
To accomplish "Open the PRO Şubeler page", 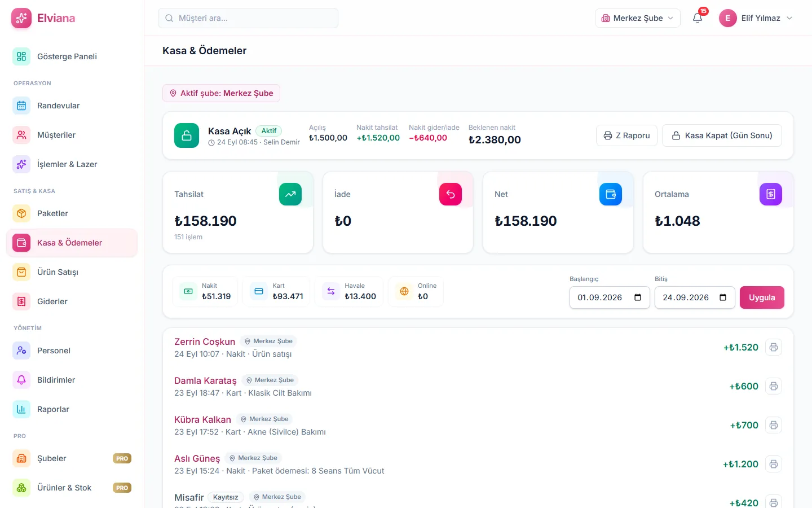I will pos(72,458).
